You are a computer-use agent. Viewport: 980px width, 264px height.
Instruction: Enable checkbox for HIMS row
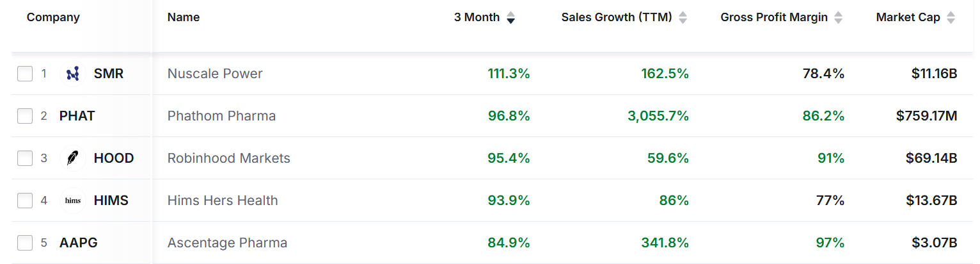coord(25,201)
